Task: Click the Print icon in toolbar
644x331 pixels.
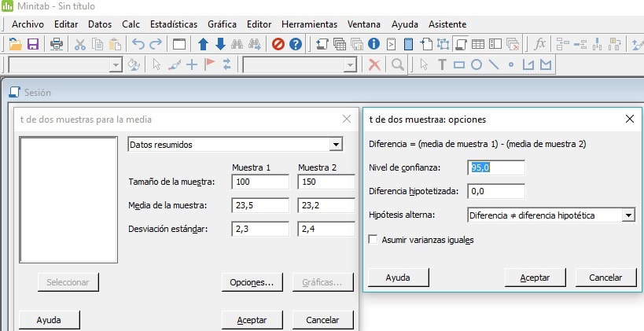Action: click(x=57, y=44)
